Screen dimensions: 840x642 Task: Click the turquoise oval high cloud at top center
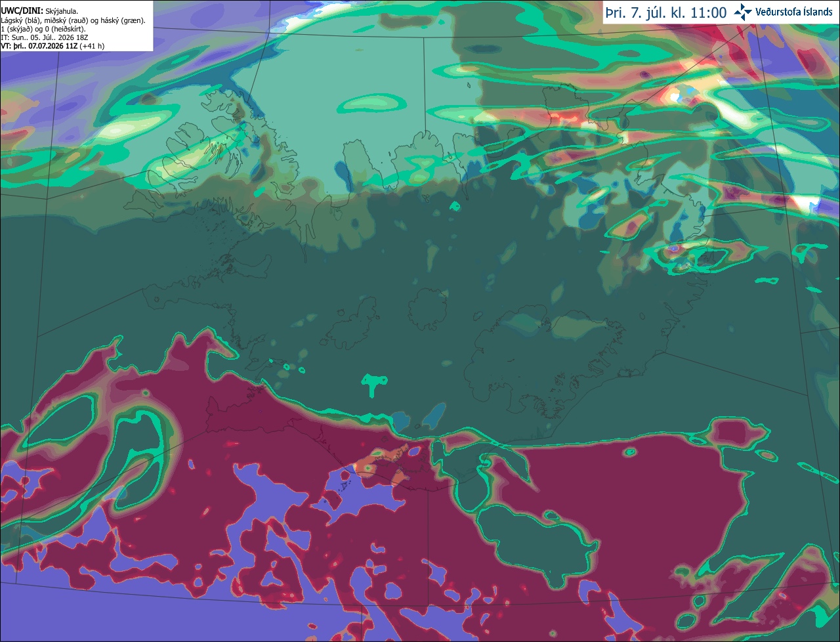[x=371, y=102]
